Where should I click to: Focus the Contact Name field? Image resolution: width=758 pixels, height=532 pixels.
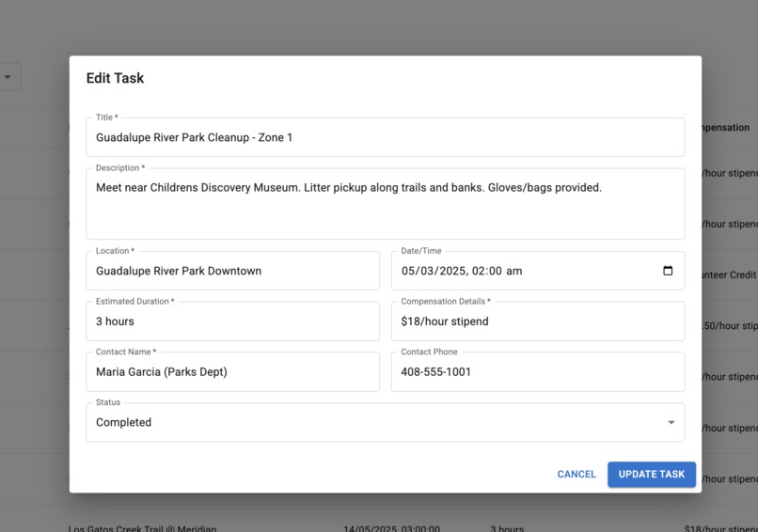pos(232,371)
